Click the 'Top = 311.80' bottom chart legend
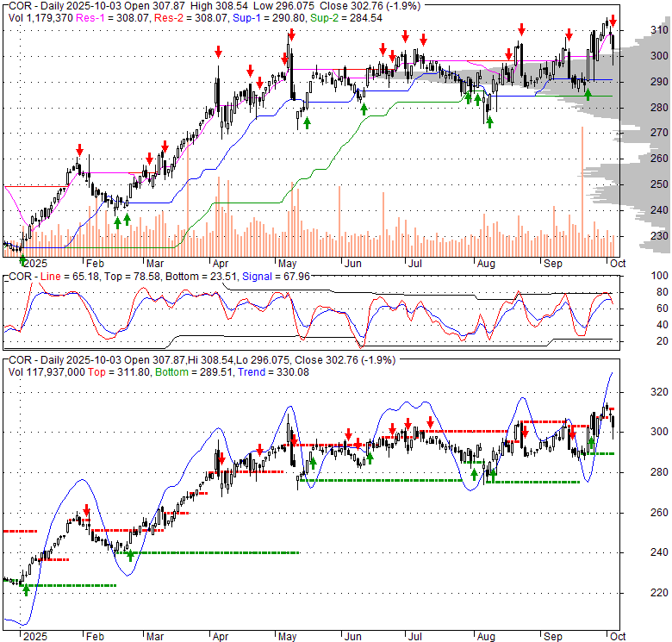The image size is (672, 642). click(x=119, y=372)
